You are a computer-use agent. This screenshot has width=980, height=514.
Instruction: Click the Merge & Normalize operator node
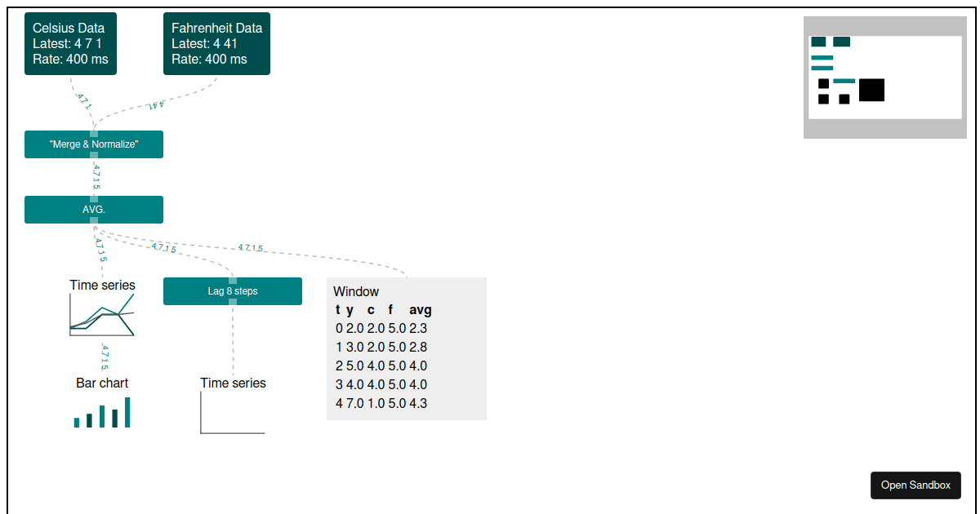(x=93, y=144)
